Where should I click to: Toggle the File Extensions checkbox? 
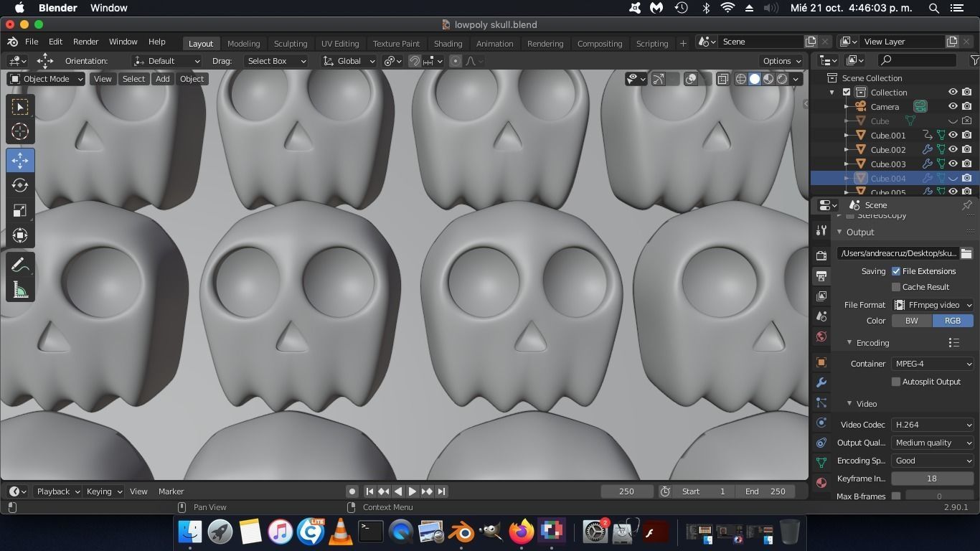(x=896, y=271)
